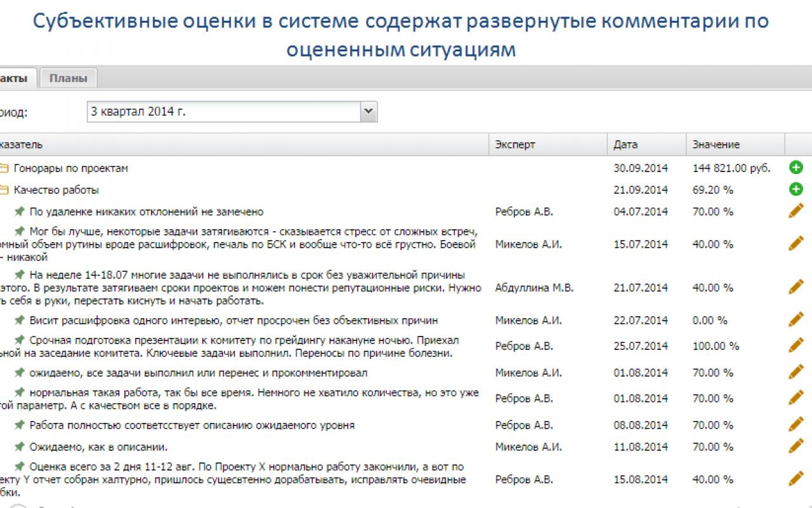Click comment Висит расшифровка одного интервью
Screen dimensions: 812x508
[233, 321]
